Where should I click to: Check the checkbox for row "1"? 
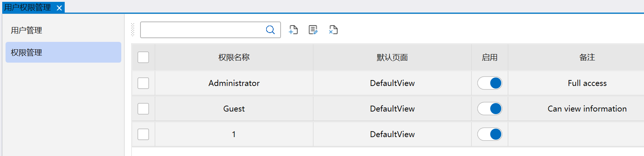[143, 134]
